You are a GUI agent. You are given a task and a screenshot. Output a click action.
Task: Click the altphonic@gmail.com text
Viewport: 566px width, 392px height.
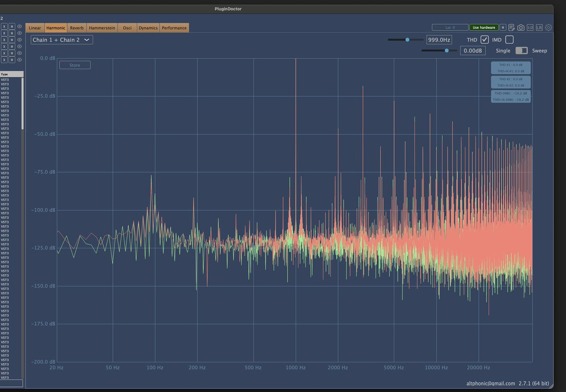491,384
